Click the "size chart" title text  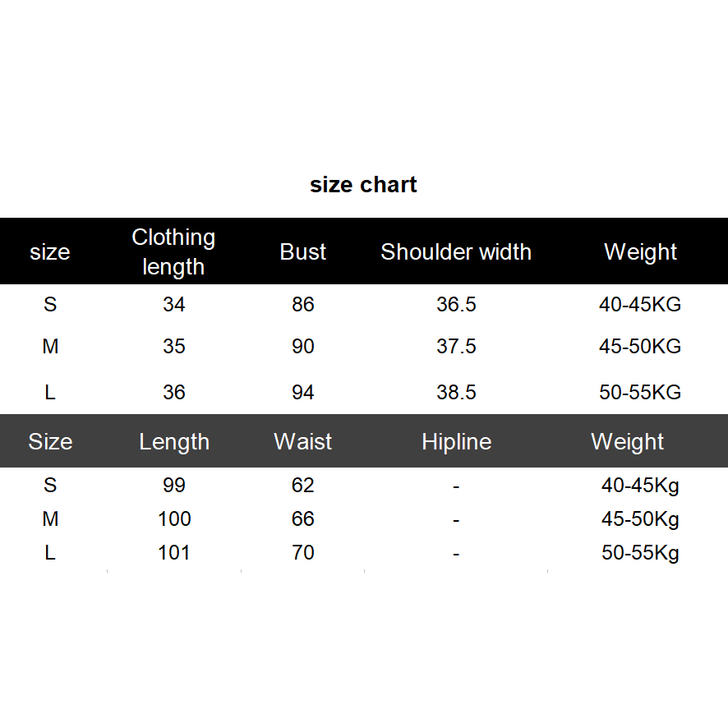(363, 185)
